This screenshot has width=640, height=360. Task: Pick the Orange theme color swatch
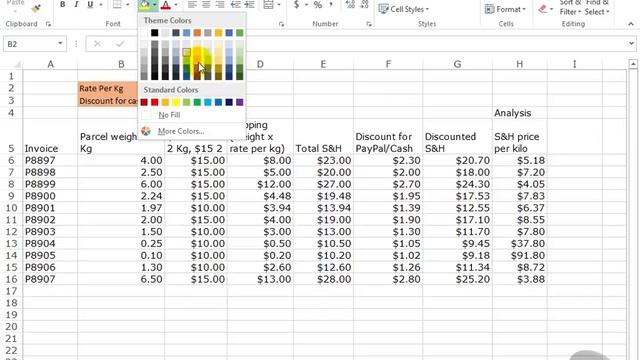click(197, 33)
